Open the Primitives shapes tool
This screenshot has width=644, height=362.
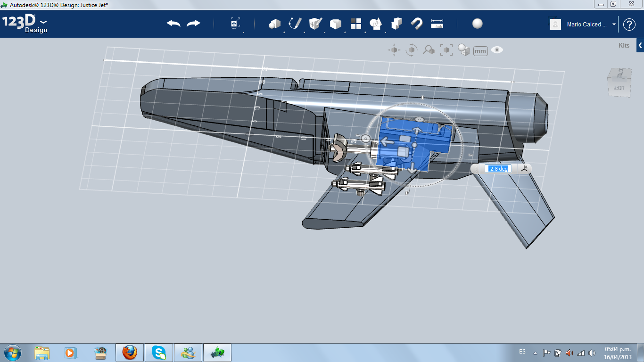coord(274,24)
